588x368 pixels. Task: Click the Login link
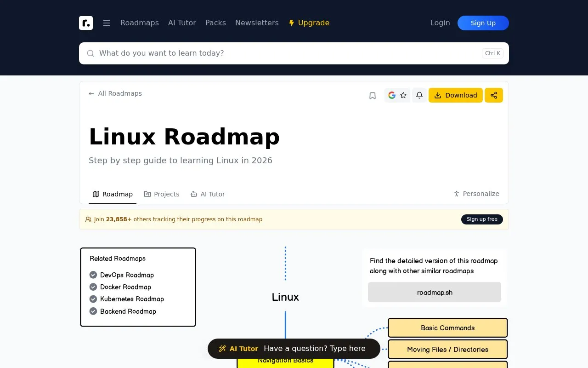pos(440,23)
